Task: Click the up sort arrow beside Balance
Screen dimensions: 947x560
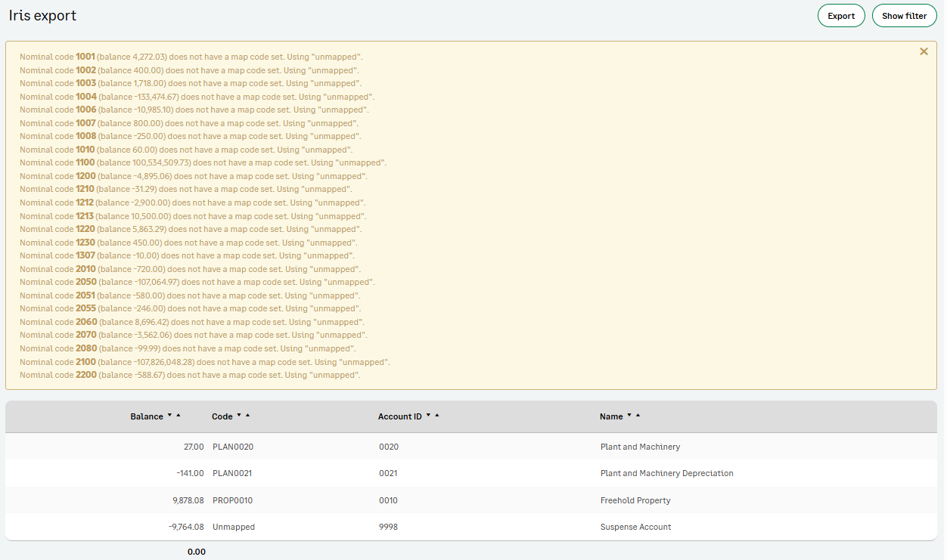Action: [x=178, y=415]
